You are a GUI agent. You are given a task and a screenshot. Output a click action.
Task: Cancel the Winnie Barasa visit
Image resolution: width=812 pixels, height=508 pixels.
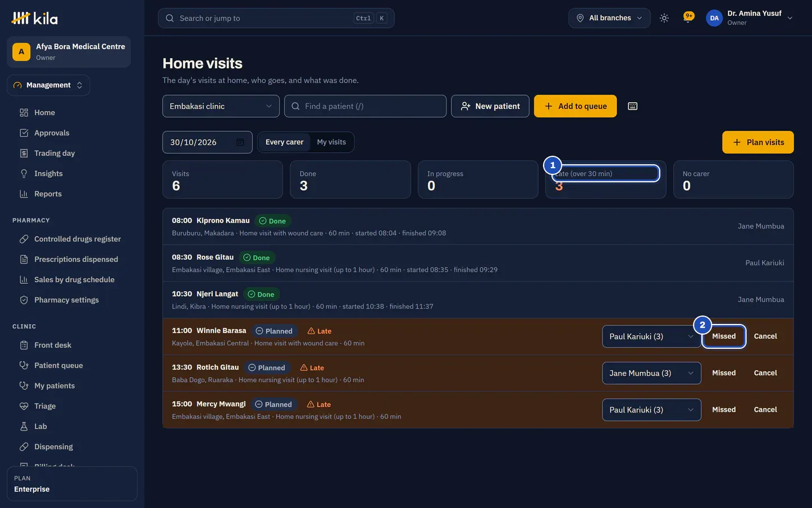tap(765, 336)
